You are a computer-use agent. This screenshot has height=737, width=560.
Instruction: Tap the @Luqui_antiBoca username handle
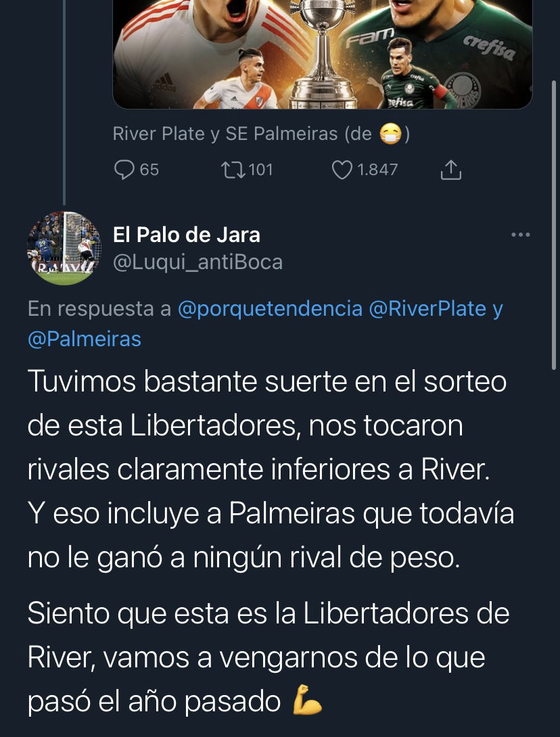point(197,262)
